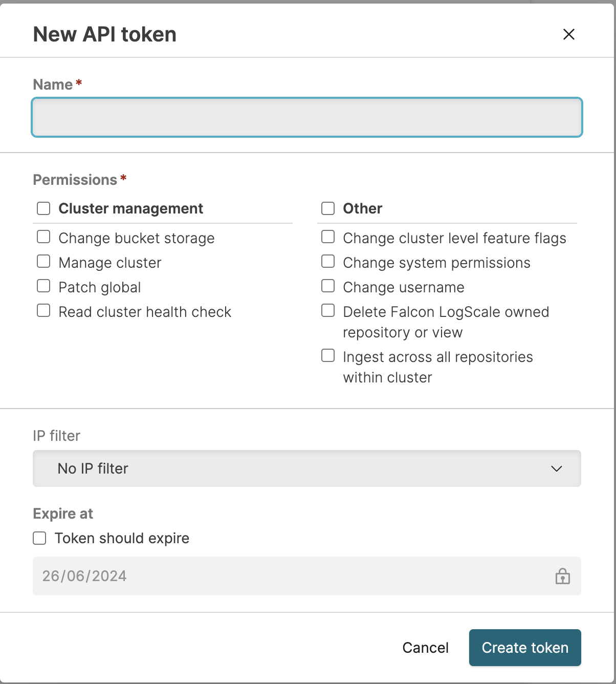Screen dimensions: 616x684
Task: Click the Create token button
Action: pos(524,648)
